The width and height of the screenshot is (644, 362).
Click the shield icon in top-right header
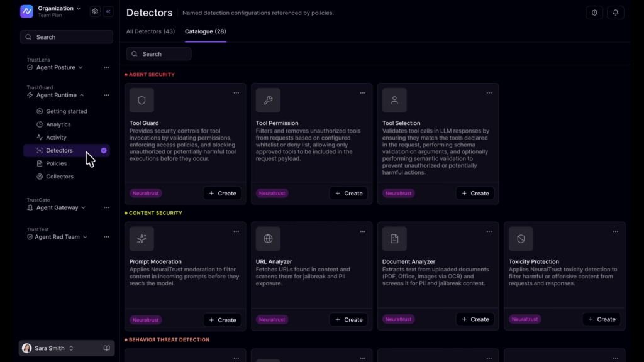(594, 13)
